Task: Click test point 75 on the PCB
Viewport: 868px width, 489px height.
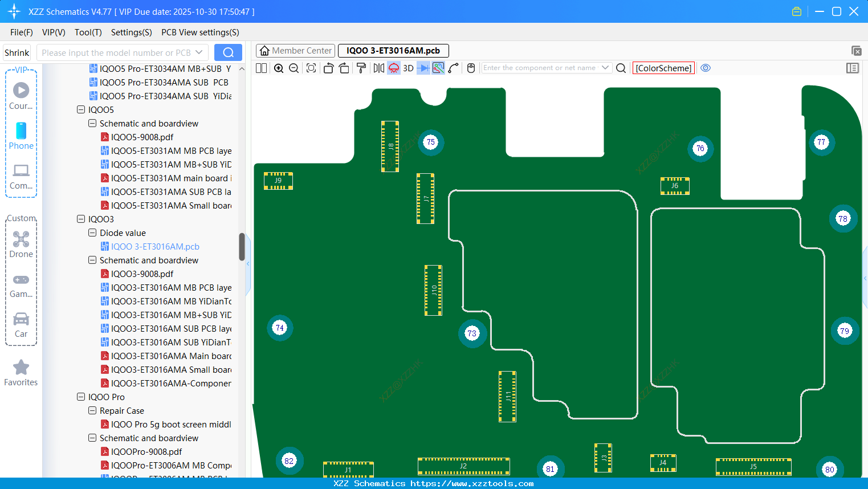Action: (x=431, y=142)
